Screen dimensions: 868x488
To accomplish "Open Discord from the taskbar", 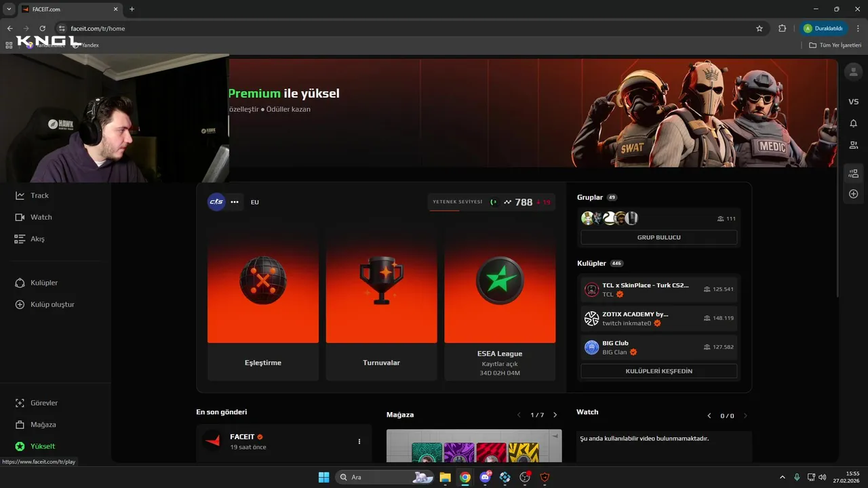I will (485, 477).
